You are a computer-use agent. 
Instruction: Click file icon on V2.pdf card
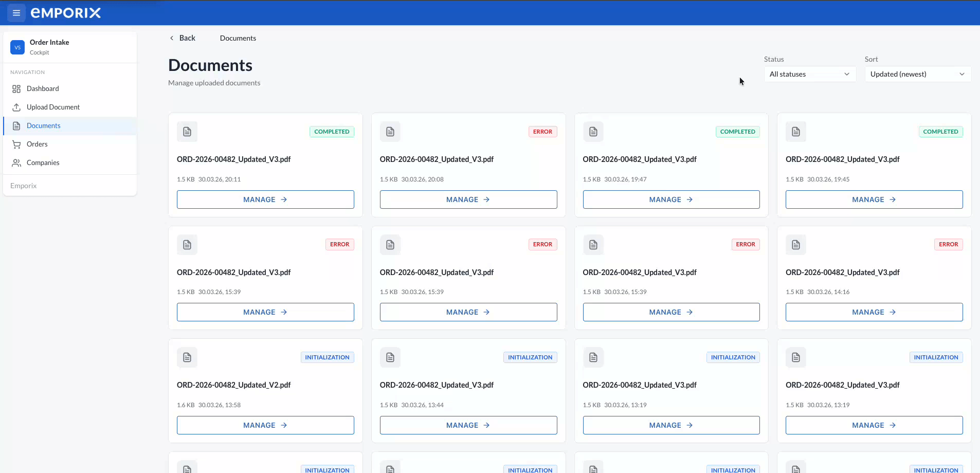[187, 357]
